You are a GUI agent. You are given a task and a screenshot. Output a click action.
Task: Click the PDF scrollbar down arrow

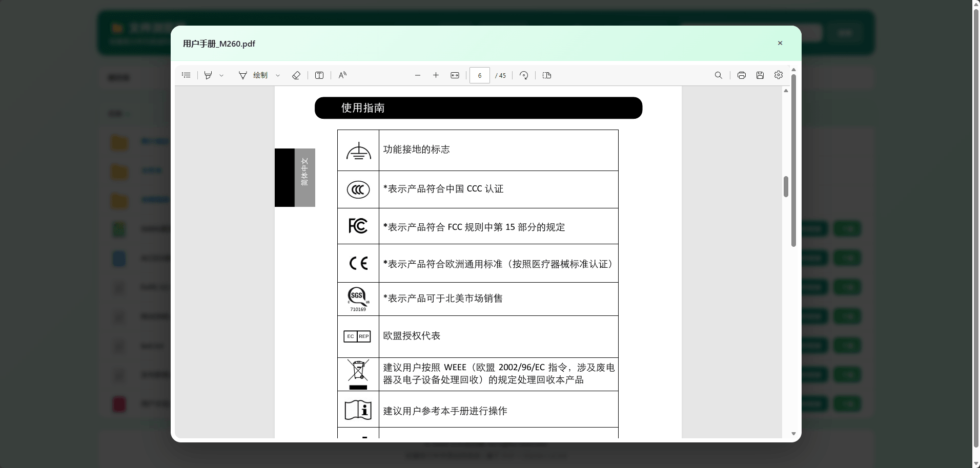pos(793,434)
